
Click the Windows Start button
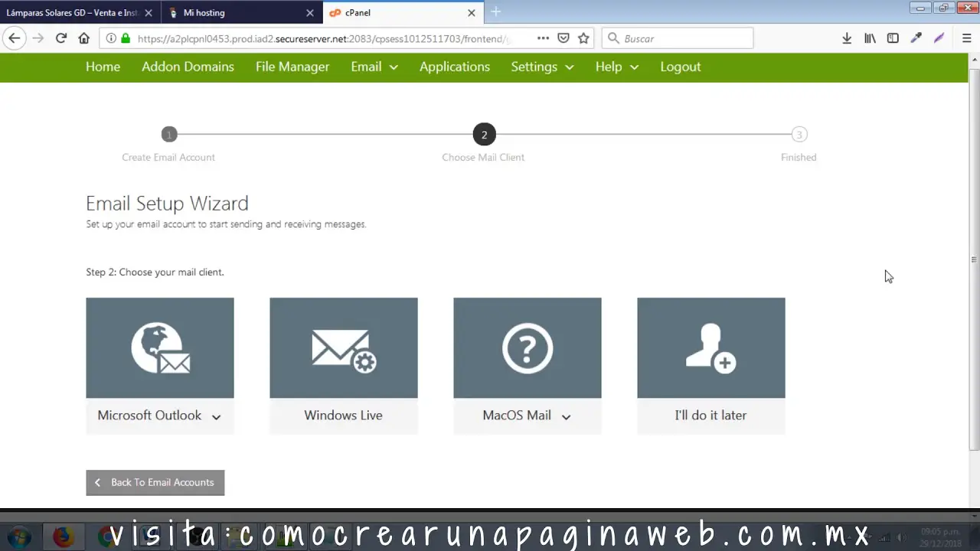click(19, 536)
